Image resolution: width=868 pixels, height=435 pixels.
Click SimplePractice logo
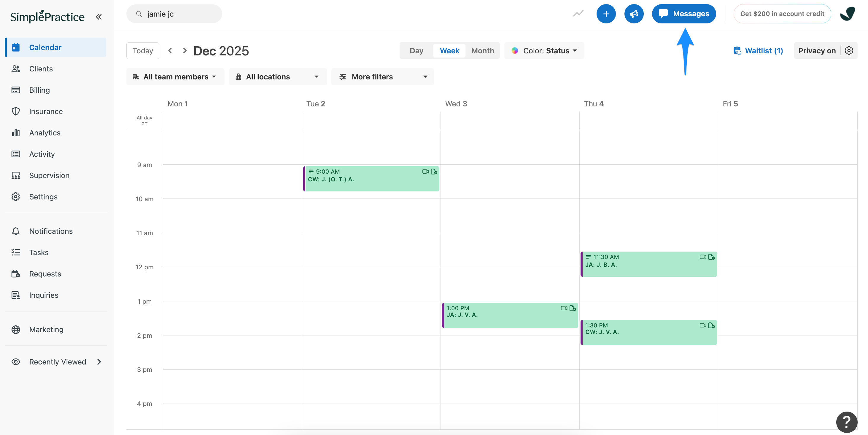click(x=47, y=16)
